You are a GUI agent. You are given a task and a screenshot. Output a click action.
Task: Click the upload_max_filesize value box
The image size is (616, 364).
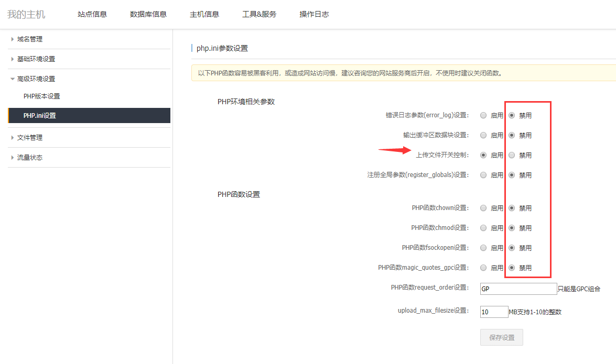(493, 311)
